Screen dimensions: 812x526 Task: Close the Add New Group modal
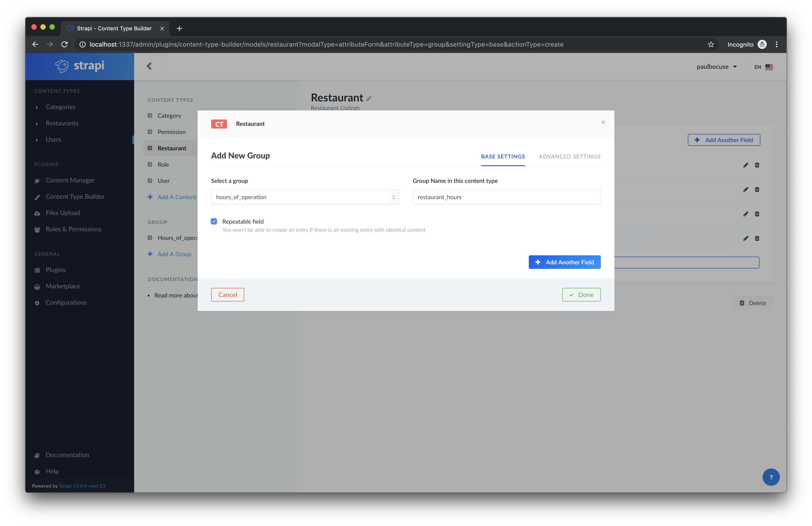[603, 122]
